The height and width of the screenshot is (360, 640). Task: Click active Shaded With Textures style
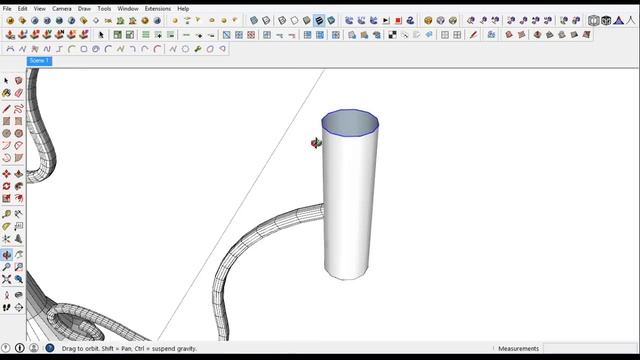pyautogui.click(x=319, y=20)
